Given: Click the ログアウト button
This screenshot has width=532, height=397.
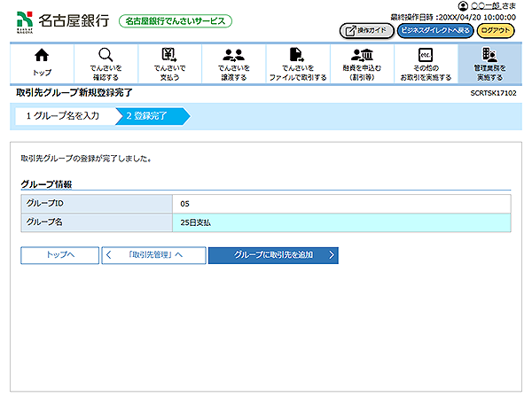Looking at the screenshot, I should (496, 30).
